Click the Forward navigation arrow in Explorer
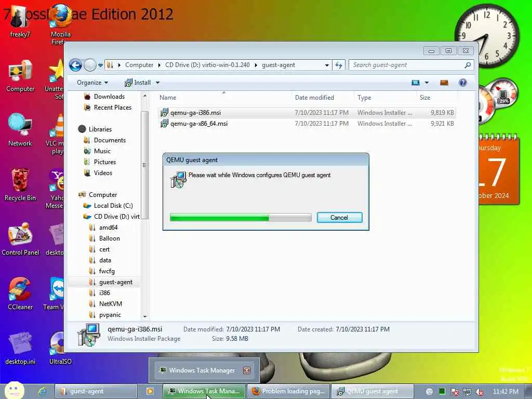 [x=90, y=65]
